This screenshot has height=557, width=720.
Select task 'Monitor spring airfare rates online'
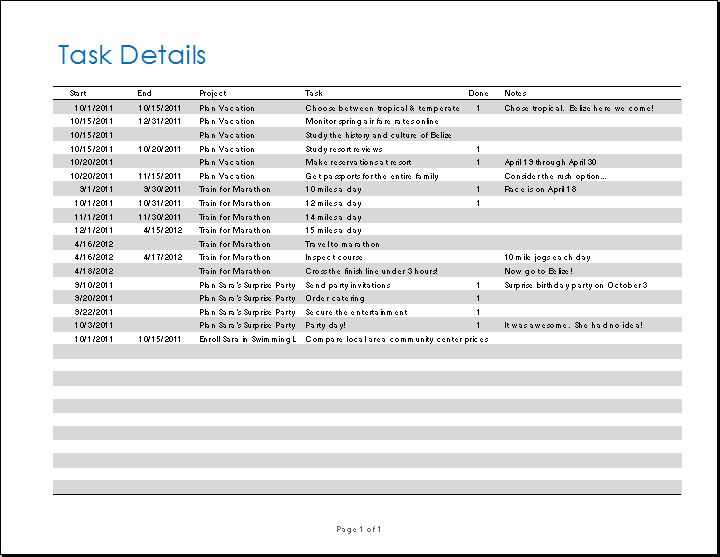tap(371, 122)
